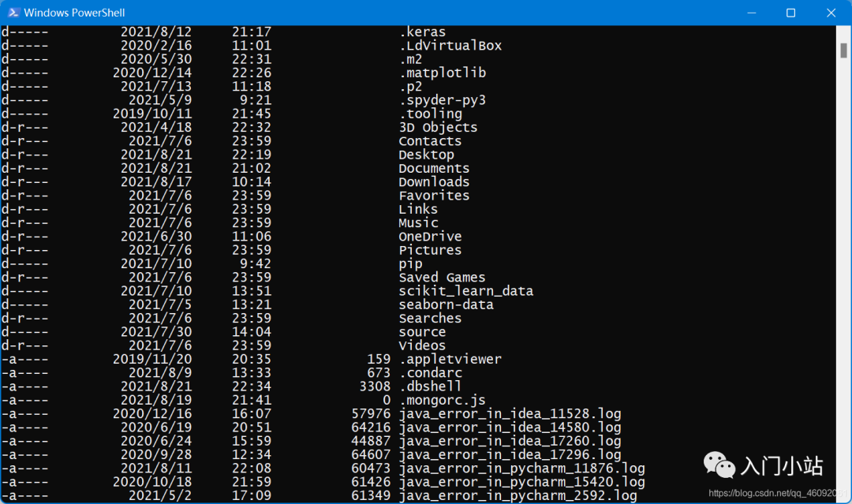Viewport: 852px width, 504px height.
Task: Click the '.mongorc.js' file name
Action: (443, 400)
